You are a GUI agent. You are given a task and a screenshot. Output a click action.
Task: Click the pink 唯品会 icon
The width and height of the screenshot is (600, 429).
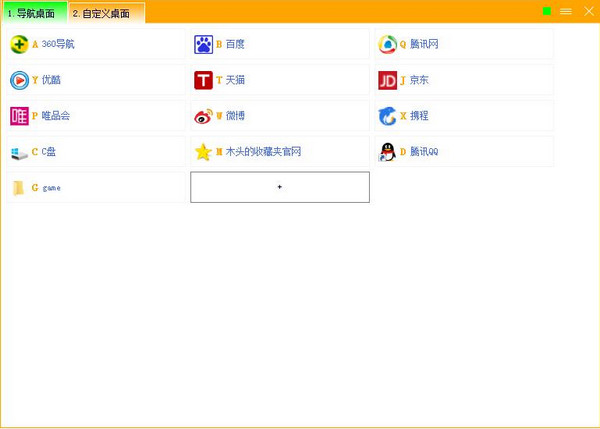pos(19,116)
